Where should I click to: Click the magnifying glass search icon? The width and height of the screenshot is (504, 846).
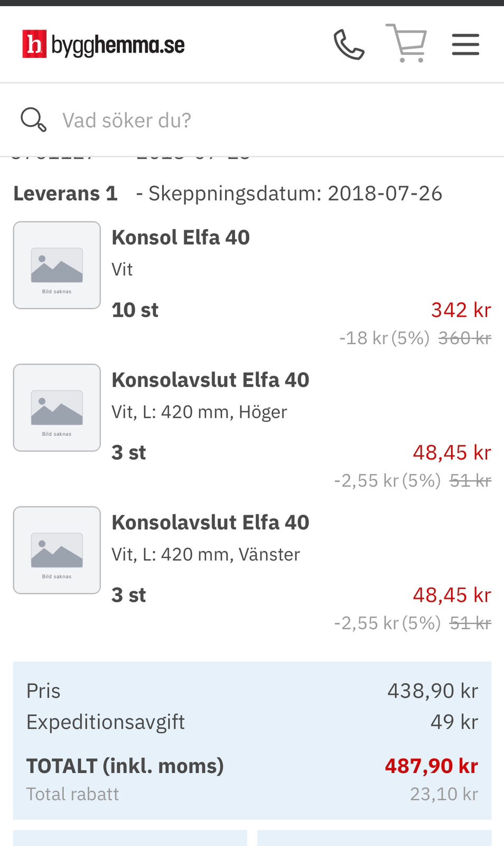pyautogui.click(x=33, y=119)
